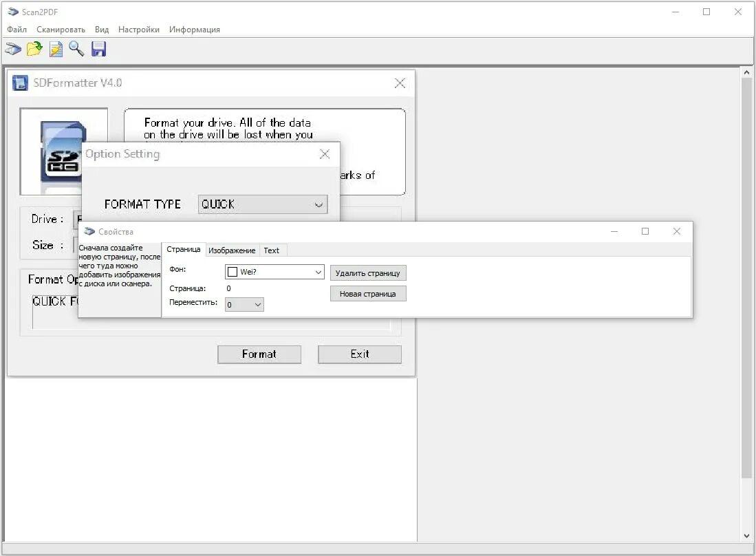Click the white Фон color swatch

(x=233, y=272)
